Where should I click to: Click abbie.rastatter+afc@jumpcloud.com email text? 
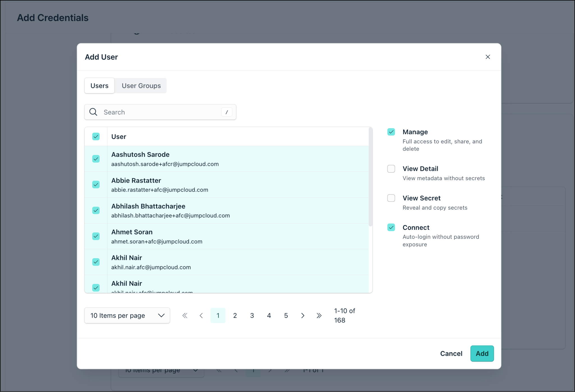point(160,190)
